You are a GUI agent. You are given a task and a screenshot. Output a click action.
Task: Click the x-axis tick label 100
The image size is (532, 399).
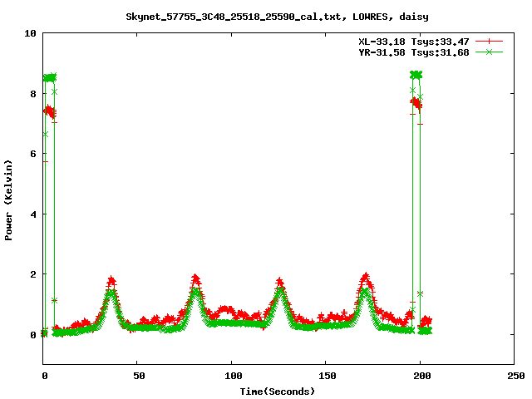click(232, 376)
